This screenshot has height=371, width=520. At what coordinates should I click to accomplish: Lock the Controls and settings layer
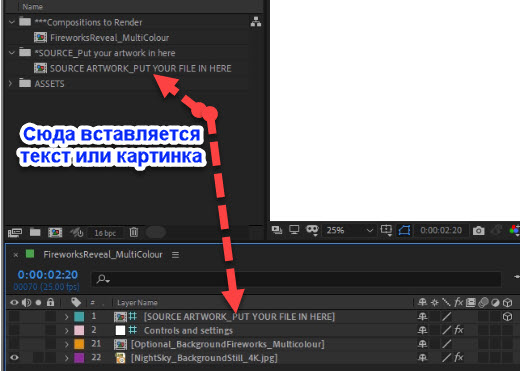coord(50,330)
